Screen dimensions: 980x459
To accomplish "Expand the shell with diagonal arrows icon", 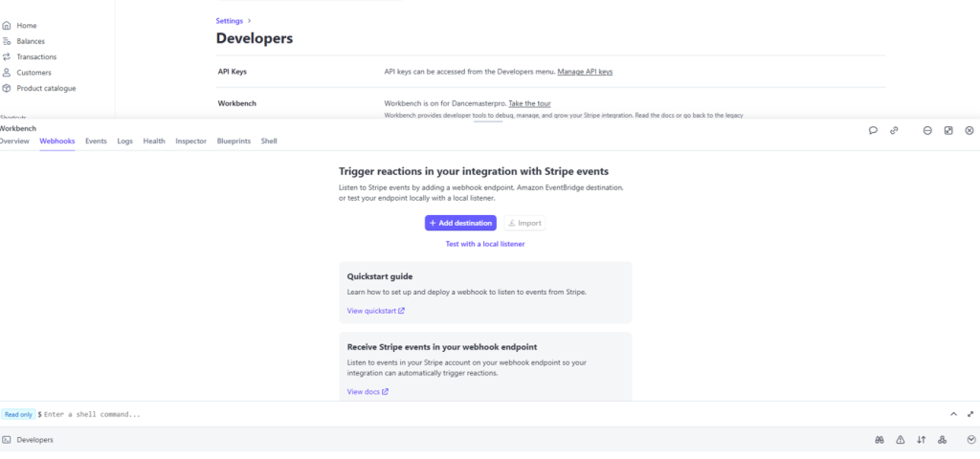I will tap(970, 414).
